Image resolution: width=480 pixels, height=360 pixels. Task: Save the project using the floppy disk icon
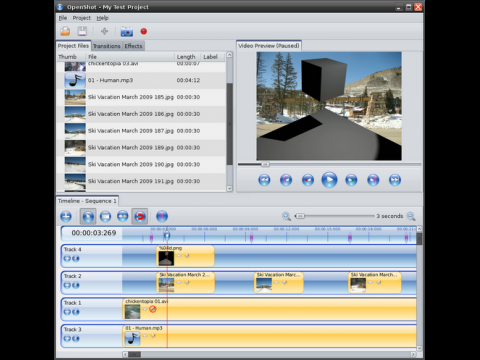pyautogui.click(x=82, y=31)
